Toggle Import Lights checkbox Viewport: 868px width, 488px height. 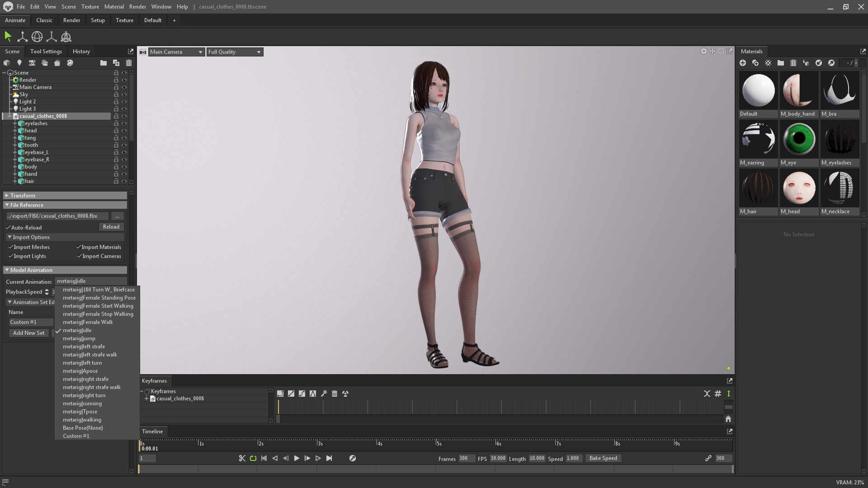[x=11, y=256]
